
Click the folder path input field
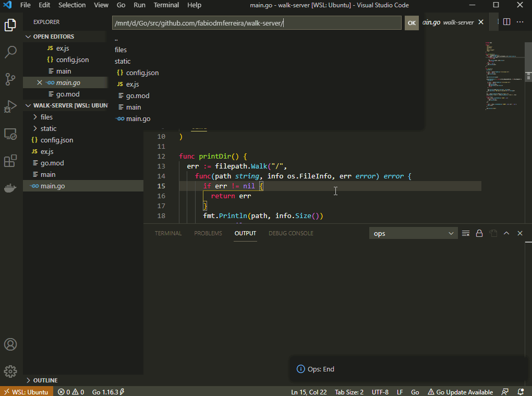tap(257, 23)
